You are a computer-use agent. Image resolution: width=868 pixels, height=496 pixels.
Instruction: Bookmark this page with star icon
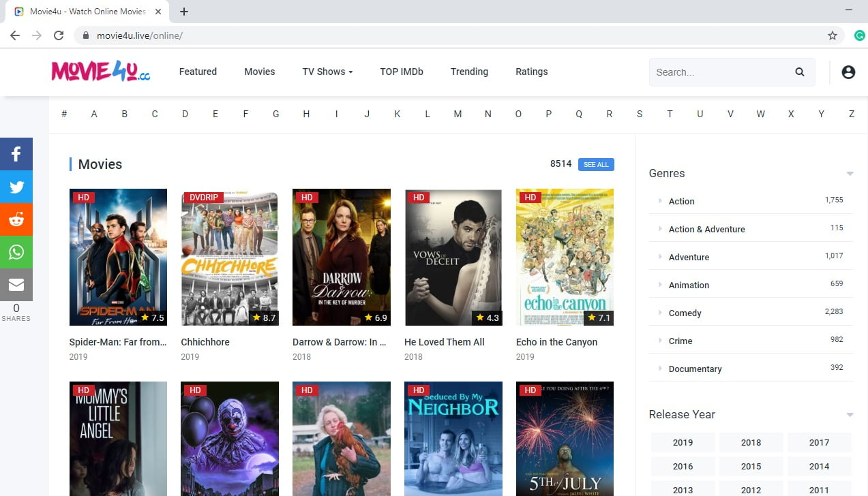(x=833, y=35)
